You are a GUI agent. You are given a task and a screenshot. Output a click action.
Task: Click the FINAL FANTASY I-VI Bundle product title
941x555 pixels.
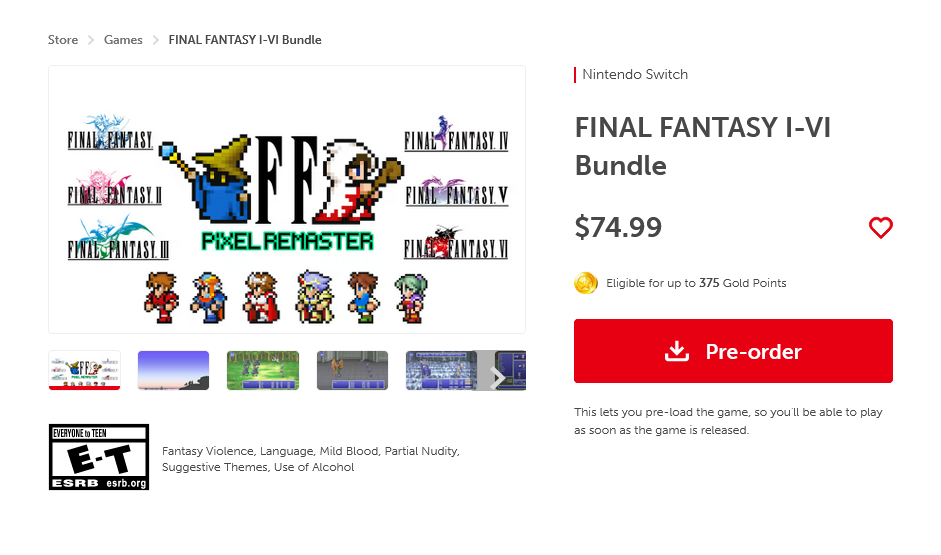click(x=702, y=145)
